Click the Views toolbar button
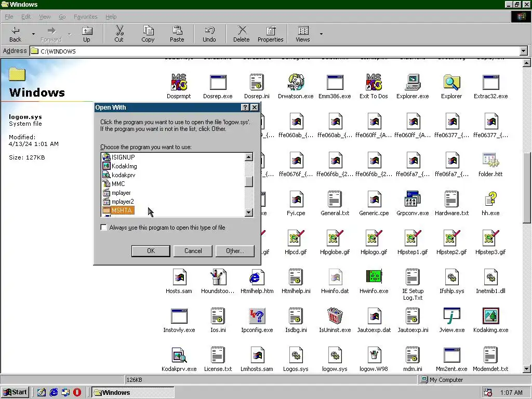The image size is (532, 399). [x=303, y=34]
